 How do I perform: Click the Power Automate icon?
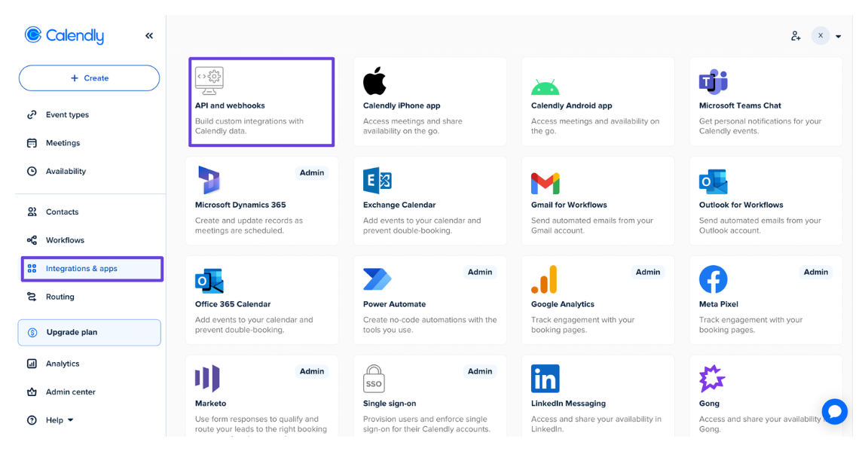click(377, 279)
